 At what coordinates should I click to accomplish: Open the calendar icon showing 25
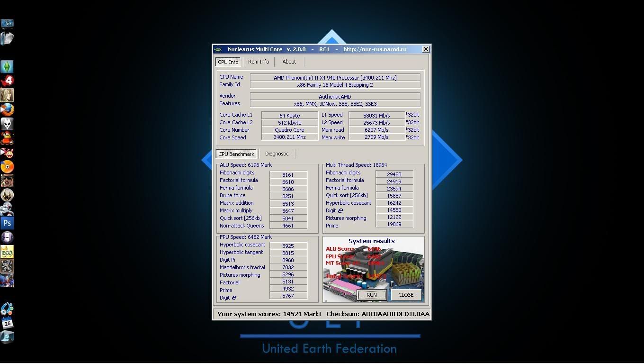tap(7, 323)
